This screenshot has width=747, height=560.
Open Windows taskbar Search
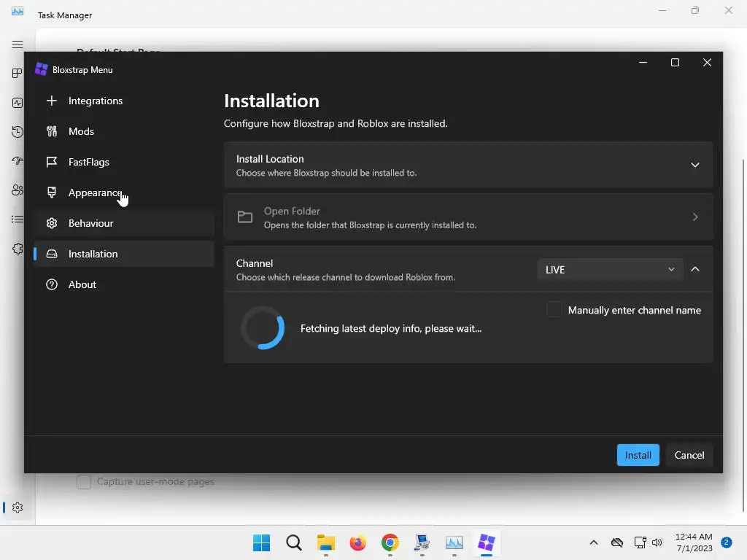(294, 542)
